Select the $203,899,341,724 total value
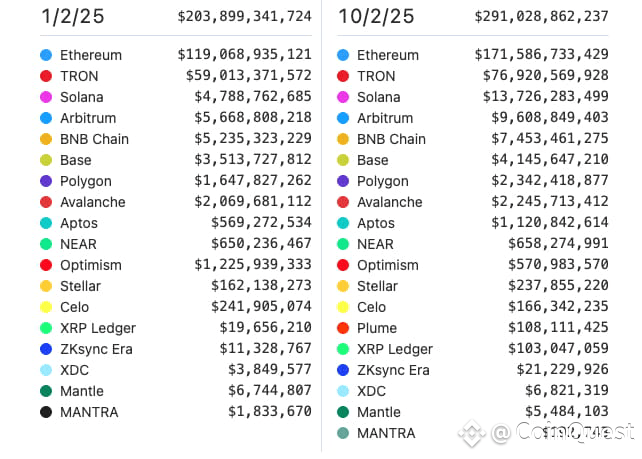This screenshot has width=642, height=459. click(244, 17)
